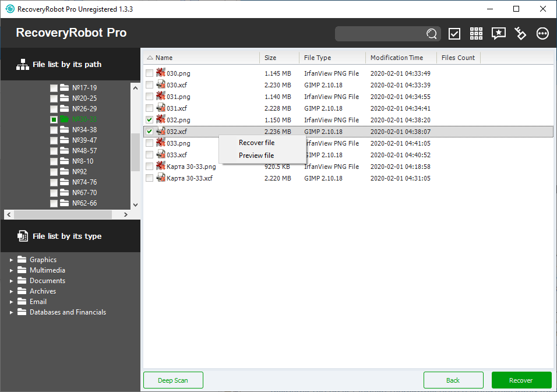Sort by the Name column header
Image resolution: width=557 pixels, height=392 pixels.
tap(202, 58)
